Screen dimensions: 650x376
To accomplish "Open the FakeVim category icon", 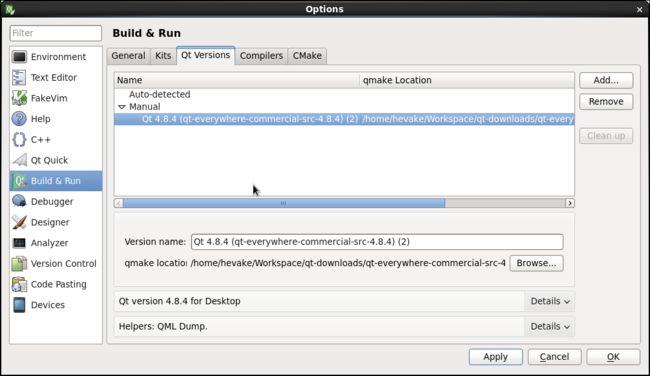I will [19, 98].
